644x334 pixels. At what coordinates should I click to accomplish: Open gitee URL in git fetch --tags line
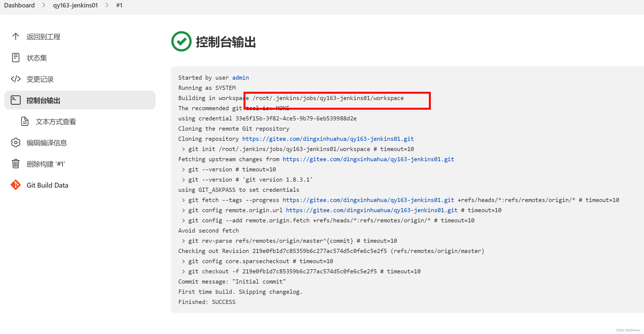368,200
